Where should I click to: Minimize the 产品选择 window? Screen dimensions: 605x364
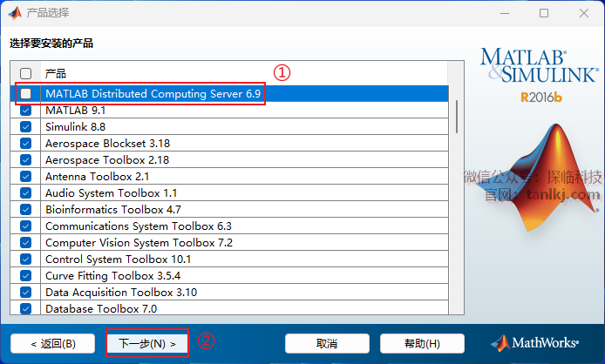tap(505, 13)
